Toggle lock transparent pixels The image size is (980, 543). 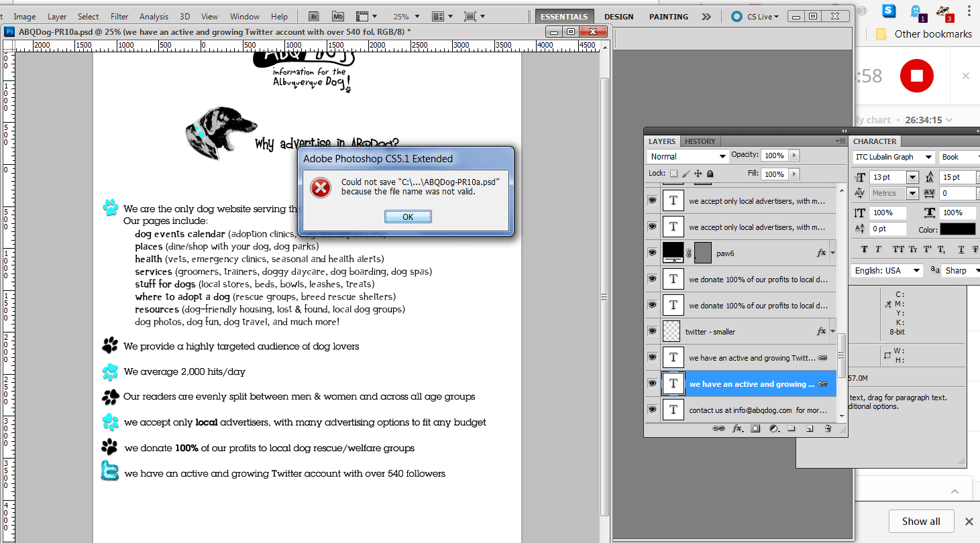coord(674,174)
